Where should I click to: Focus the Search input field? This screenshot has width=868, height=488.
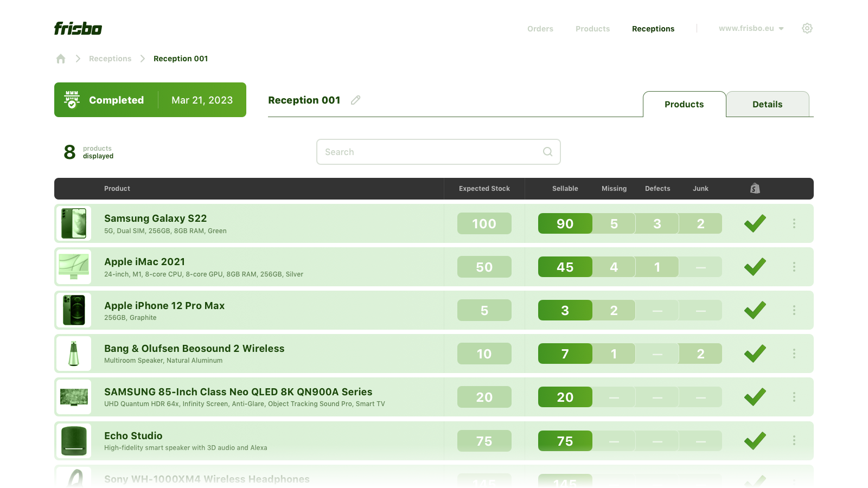pos(438,152)
